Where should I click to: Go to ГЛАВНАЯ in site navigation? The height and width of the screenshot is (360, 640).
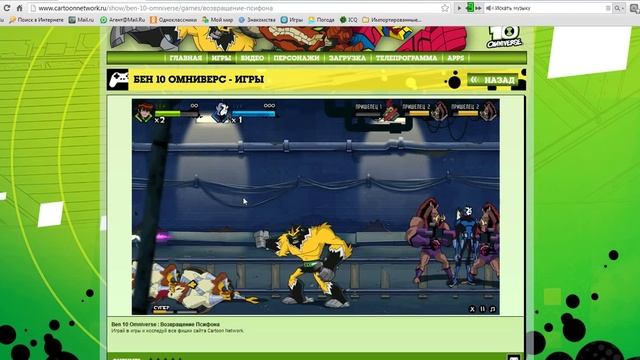point(186,58)
